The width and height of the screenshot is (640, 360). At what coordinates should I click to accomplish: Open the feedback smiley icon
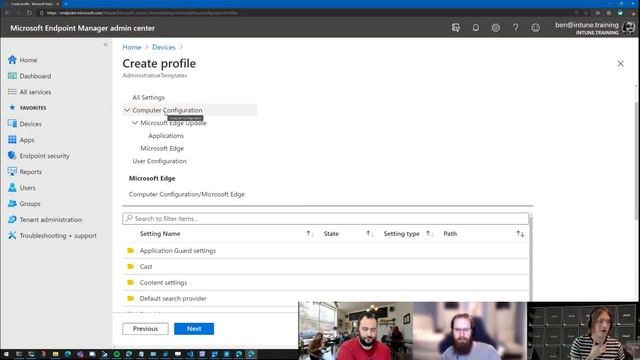(536, 28)
